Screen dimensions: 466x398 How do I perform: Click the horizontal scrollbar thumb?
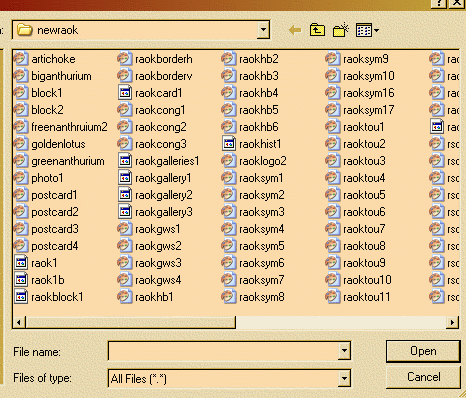(x=130, y=322)
